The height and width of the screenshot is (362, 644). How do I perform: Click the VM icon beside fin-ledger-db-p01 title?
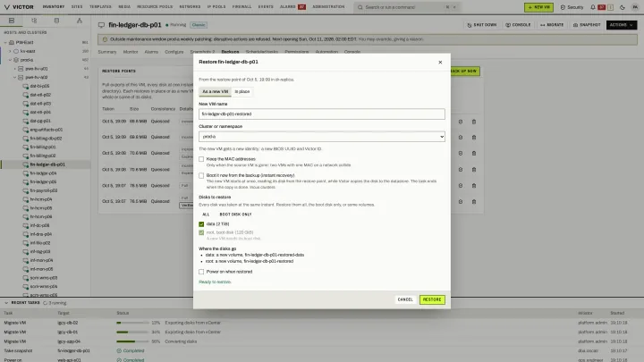click(x=101, y=25)
